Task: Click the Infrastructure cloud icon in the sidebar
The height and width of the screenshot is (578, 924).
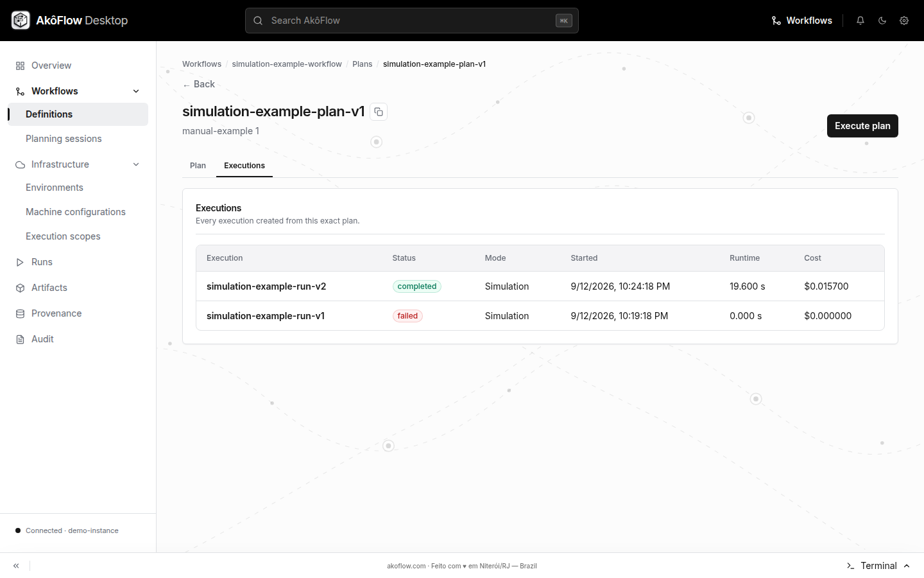Action: [20, 164]
